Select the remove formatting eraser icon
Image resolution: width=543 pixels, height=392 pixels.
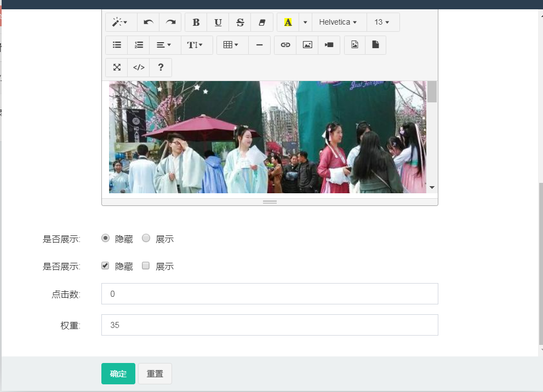261,22
